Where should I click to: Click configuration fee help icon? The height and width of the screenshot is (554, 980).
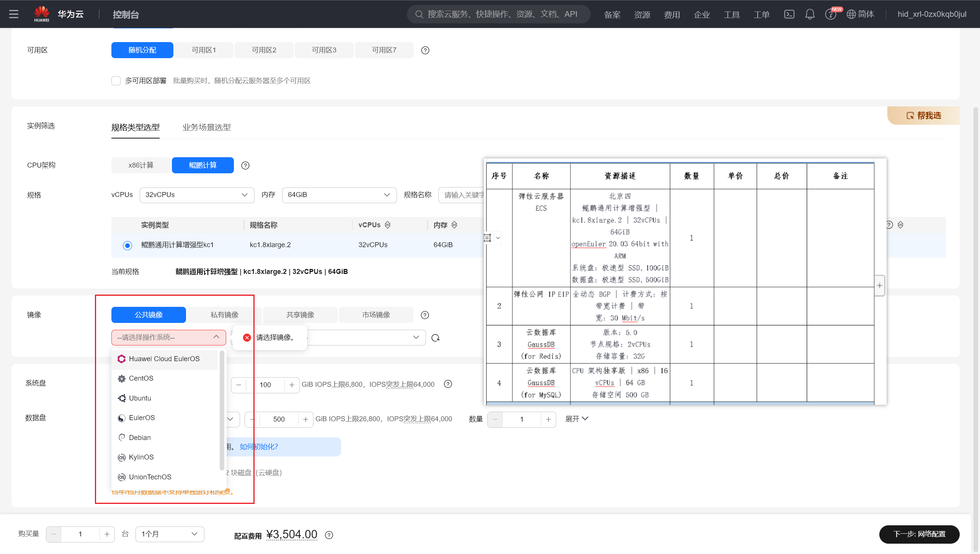329,535
